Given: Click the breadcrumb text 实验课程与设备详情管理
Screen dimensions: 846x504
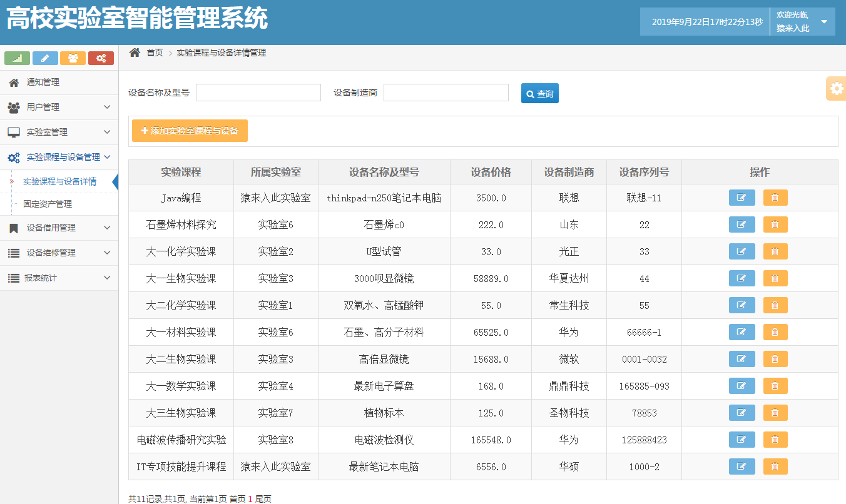Looking at the screenshot, I should [222, 53].
